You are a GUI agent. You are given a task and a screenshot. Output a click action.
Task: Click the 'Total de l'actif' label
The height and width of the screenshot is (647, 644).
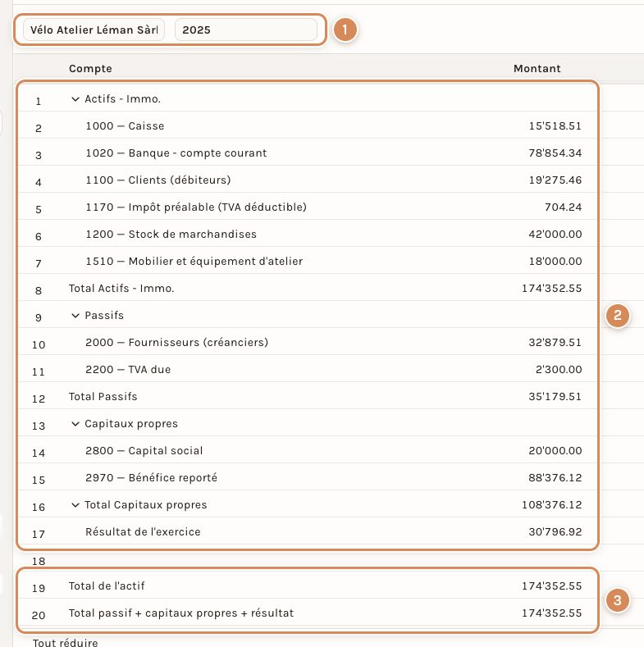(107, 586)
